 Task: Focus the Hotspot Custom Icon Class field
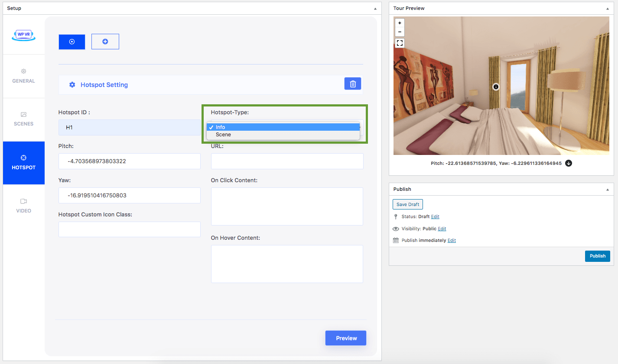(x=130, y=229)
